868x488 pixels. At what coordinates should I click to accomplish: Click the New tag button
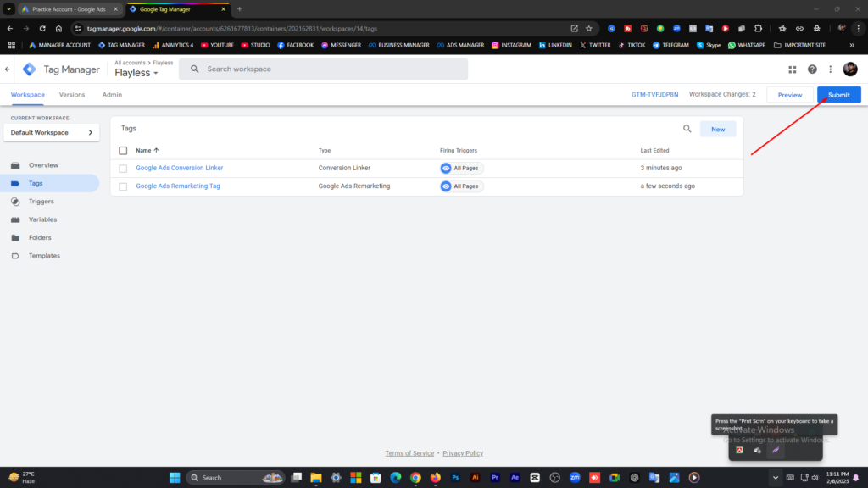(718, 129)
